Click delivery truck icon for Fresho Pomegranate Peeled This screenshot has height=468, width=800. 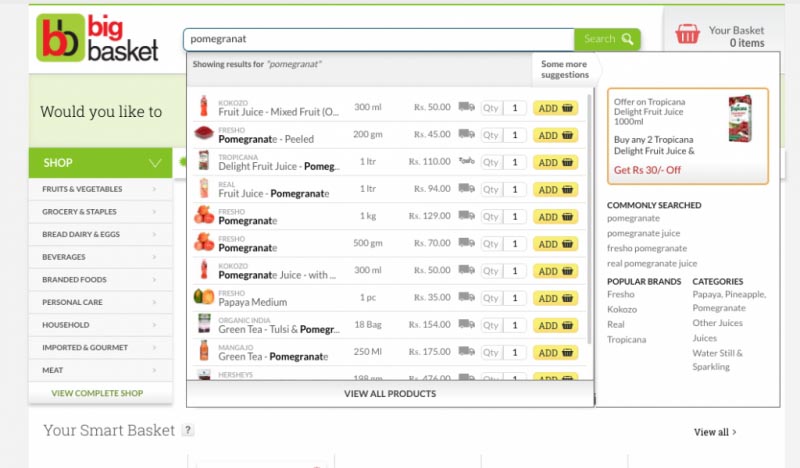(x=466, y=134)
